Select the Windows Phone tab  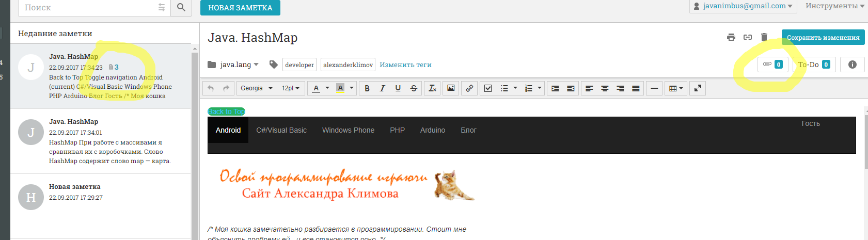click(348, 130)
